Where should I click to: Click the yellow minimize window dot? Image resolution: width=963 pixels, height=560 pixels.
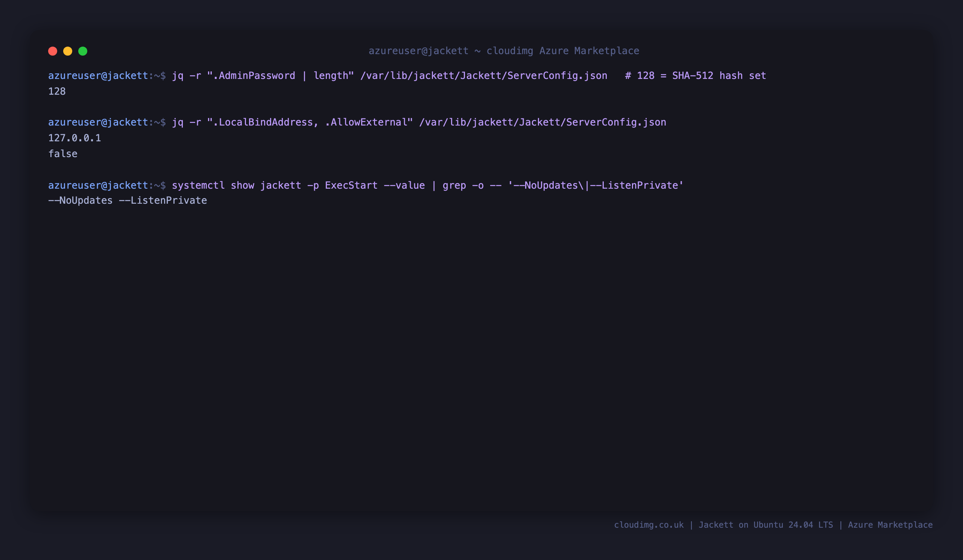point(68,51)
